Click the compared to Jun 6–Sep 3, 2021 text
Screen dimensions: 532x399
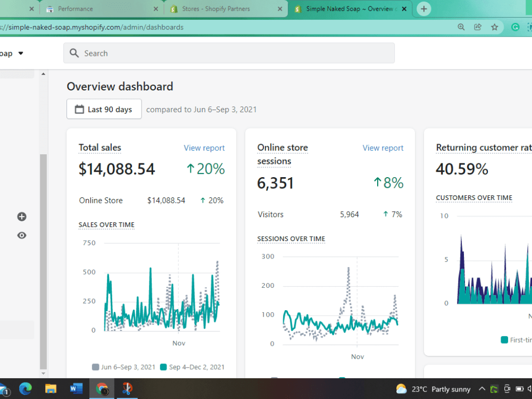click(201, 110)
